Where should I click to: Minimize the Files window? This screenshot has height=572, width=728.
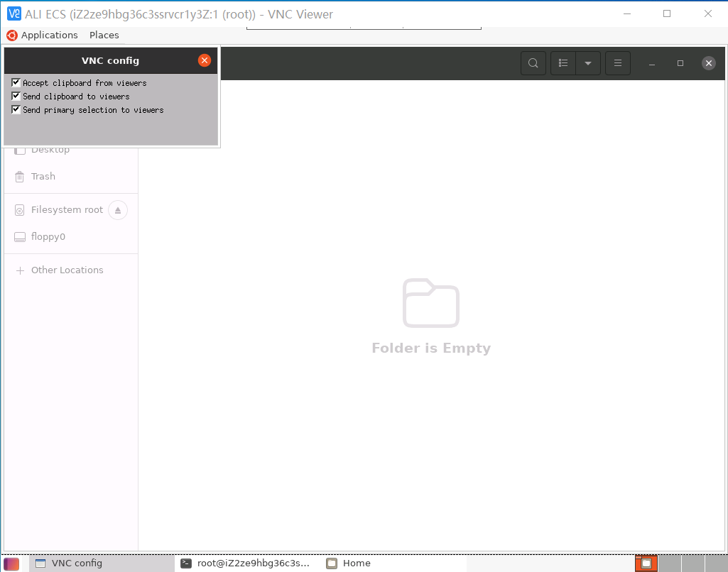(652, 63)
